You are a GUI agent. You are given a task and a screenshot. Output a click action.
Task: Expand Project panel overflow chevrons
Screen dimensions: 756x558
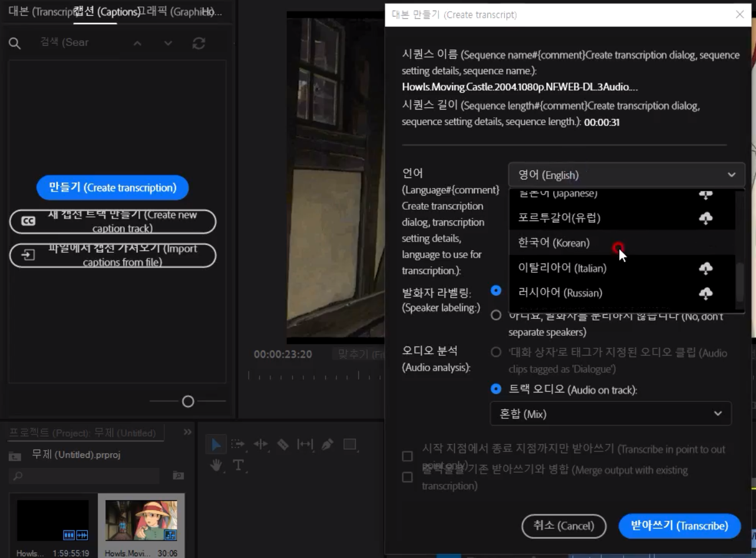pos(187,432)
